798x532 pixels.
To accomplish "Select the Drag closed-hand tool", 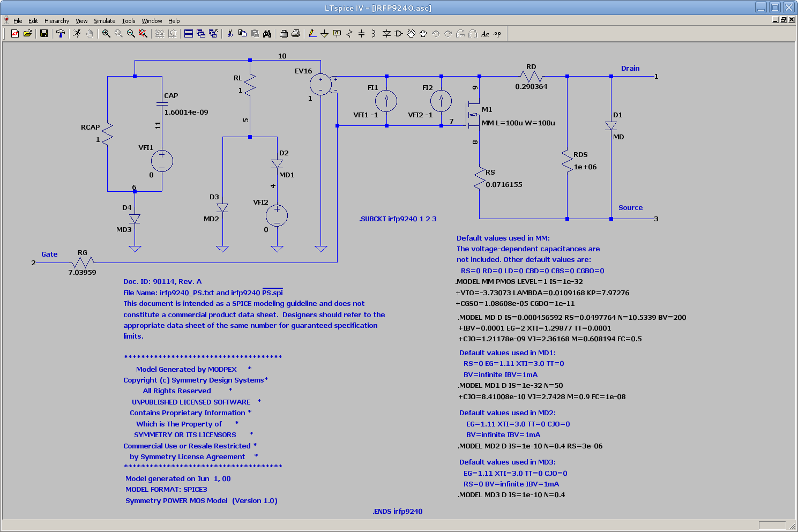I will (x=423, y=34).
